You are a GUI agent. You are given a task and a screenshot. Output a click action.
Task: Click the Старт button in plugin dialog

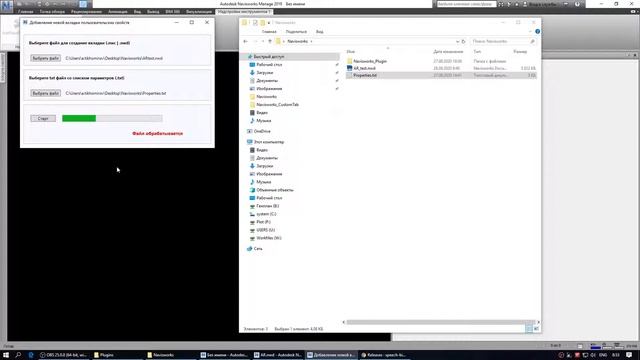[x=43, y=118]
